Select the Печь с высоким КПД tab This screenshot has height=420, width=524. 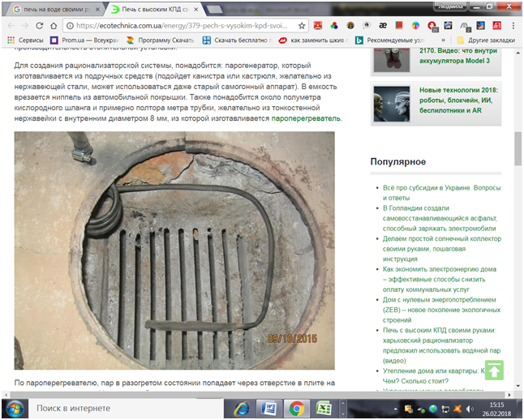[155, 10]
